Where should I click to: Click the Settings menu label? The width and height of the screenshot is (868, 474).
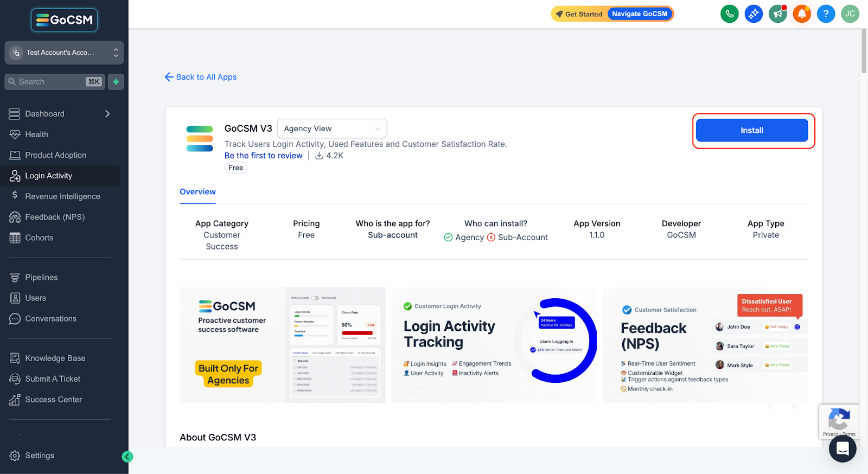(x=40, y=456)
